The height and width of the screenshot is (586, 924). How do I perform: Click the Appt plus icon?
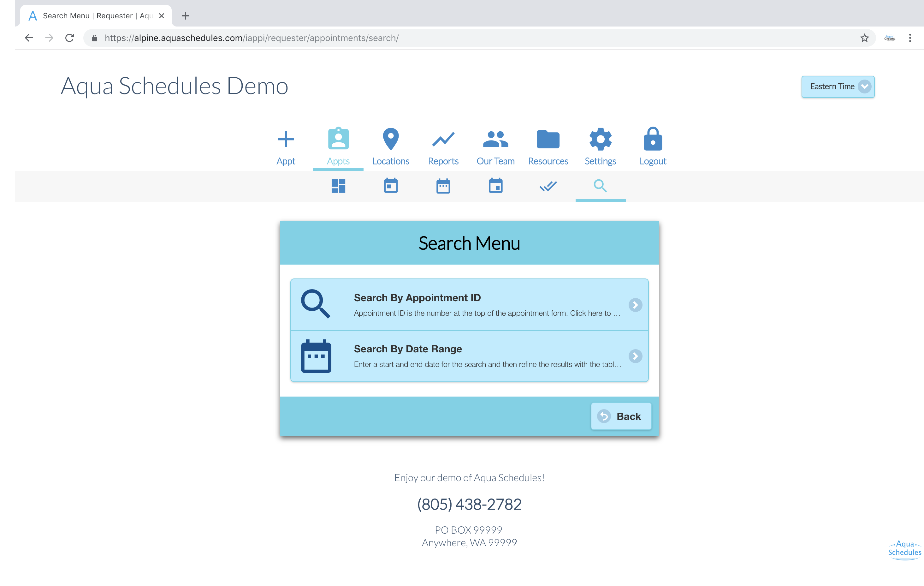tap(286, 139)
